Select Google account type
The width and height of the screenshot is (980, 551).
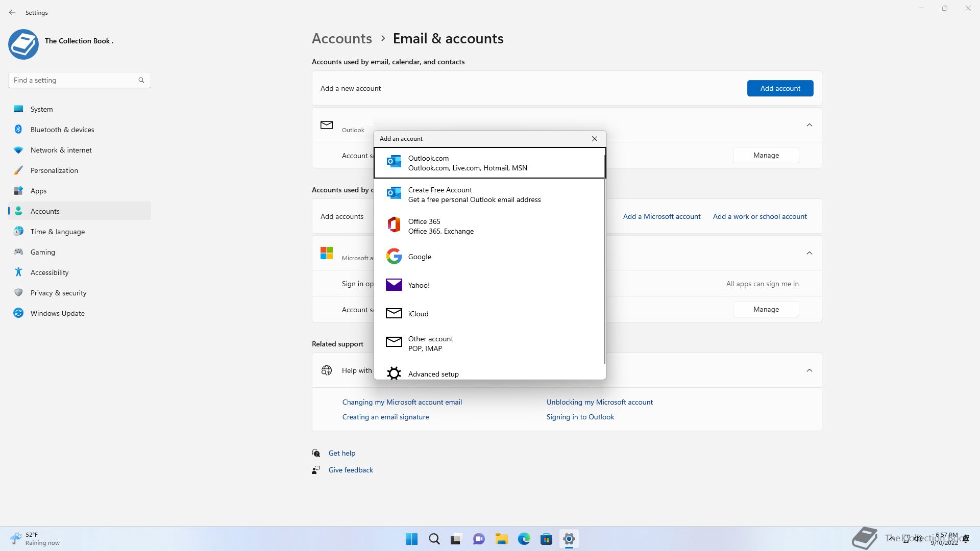coord(489,257)
